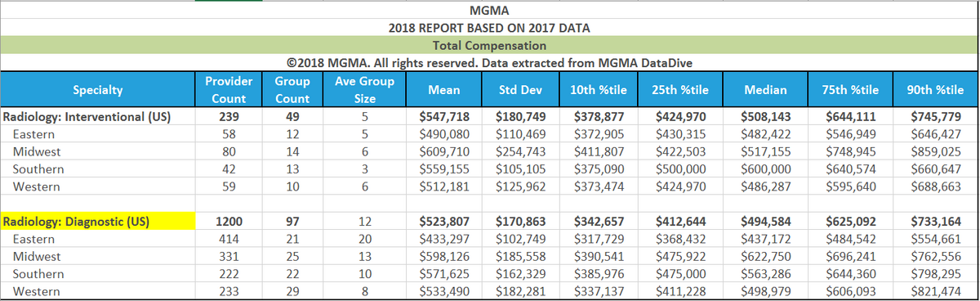Click Diagnostic 90th percentile $733,164

click(x=938, y=221)
